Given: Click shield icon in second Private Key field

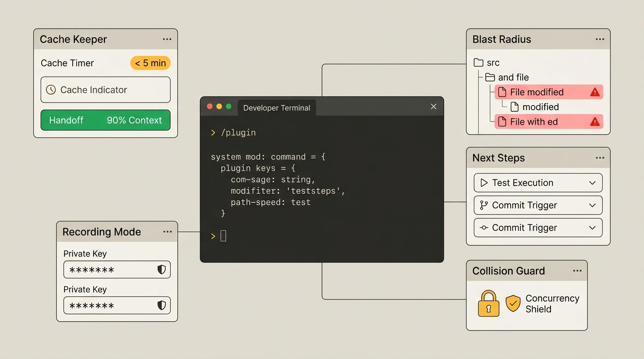Looking at the screenshot, I should pyautogui.click(x=161, y=305).
